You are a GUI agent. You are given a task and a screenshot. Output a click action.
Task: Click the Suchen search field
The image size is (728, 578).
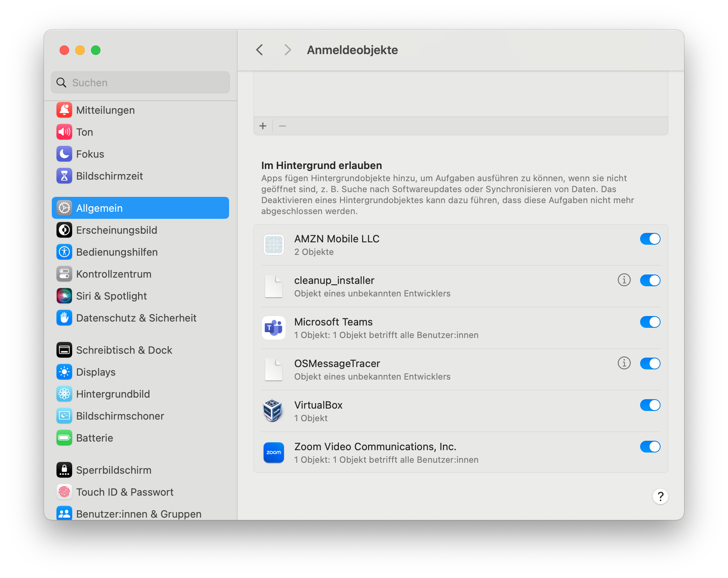pos(140,83)
